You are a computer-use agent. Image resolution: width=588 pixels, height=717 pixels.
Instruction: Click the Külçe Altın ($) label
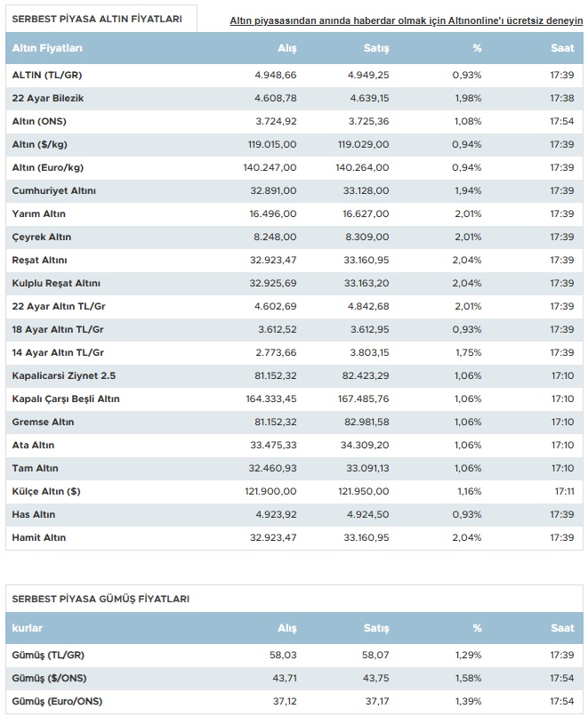[x=45, y=492]
